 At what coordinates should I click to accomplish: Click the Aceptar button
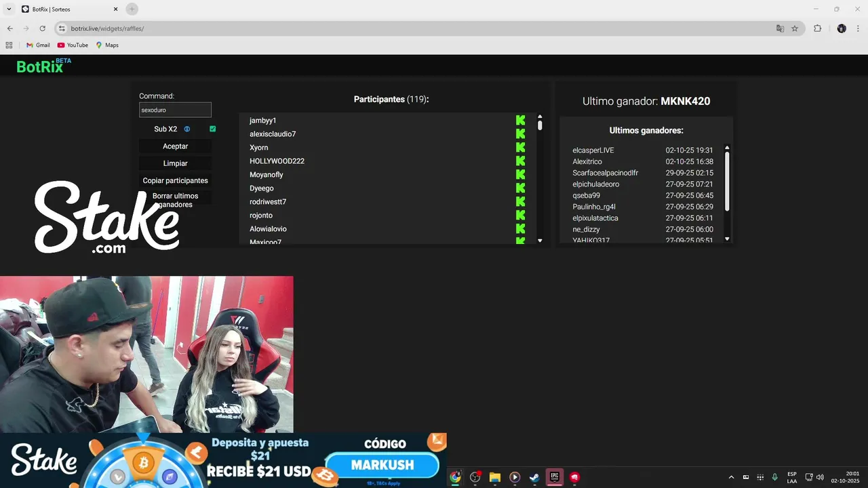point(175,146)
